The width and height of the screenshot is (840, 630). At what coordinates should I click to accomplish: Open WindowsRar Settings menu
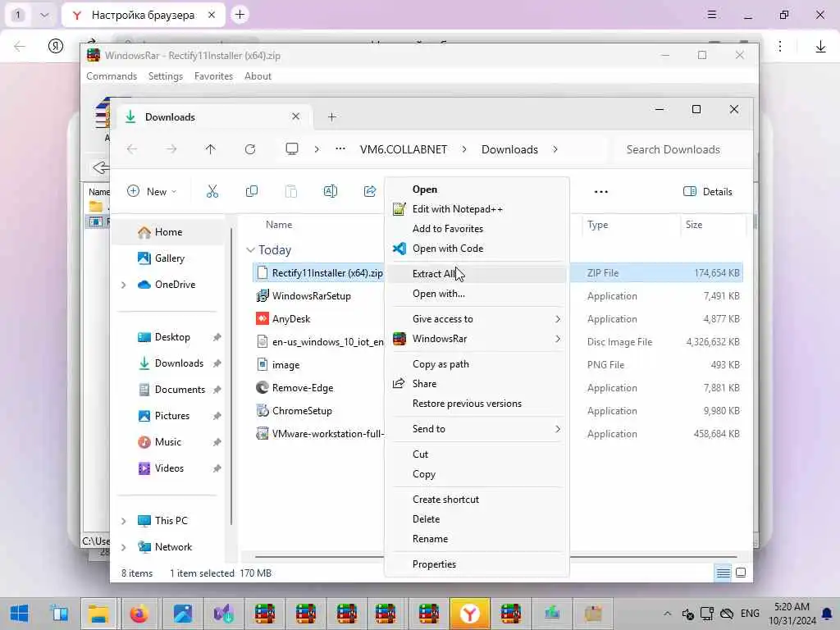166,76
